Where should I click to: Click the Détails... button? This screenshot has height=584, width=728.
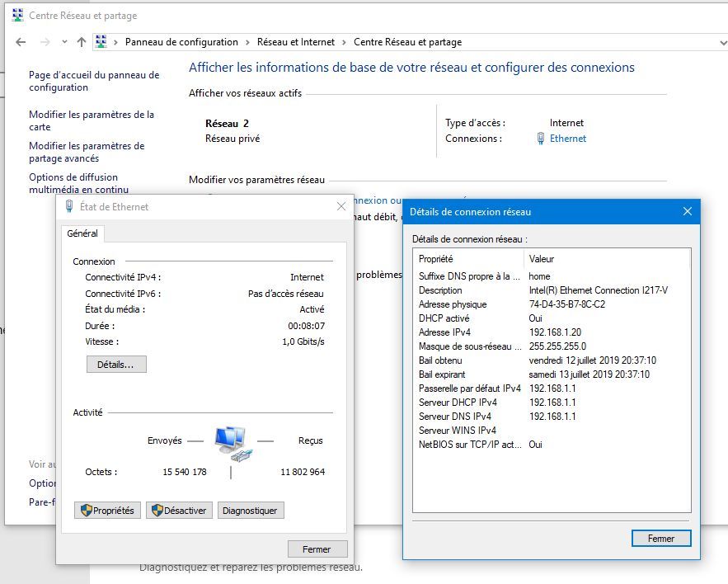(116, 364)
